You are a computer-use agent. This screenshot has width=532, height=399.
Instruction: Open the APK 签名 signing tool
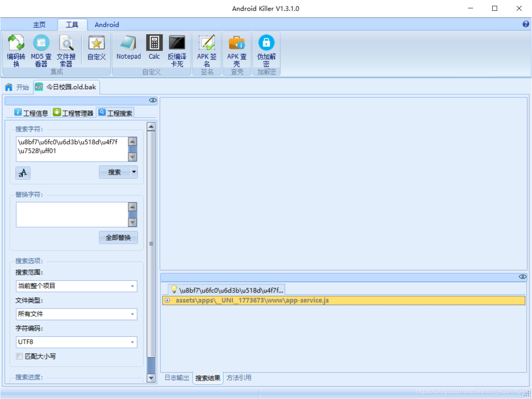[207, 51]
